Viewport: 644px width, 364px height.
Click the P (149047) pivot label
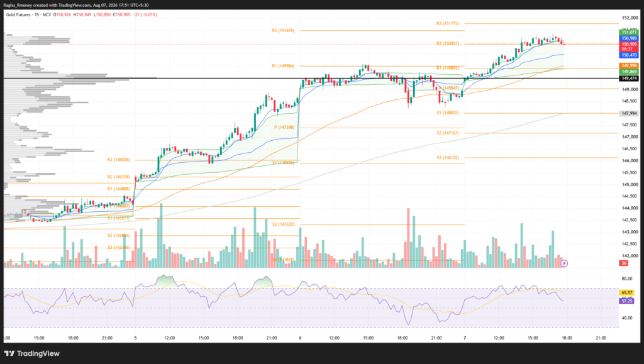coord(449,88)
